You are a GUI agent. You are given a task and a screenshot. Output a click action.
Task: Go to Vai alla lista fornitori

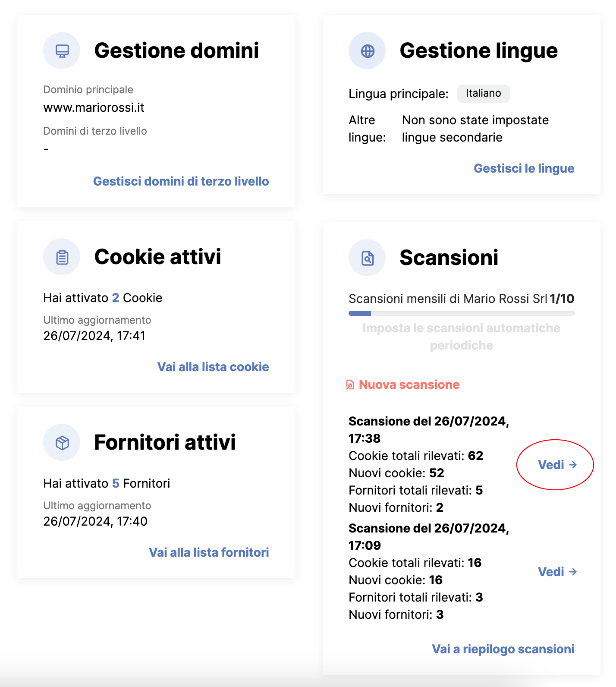click(x=209, y=552)
